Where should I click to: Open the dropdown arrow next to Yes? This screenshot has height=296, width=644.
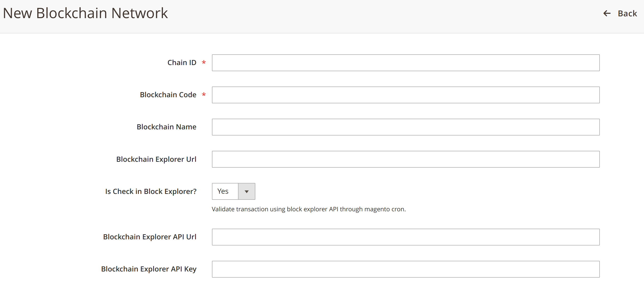pos(246,191)
